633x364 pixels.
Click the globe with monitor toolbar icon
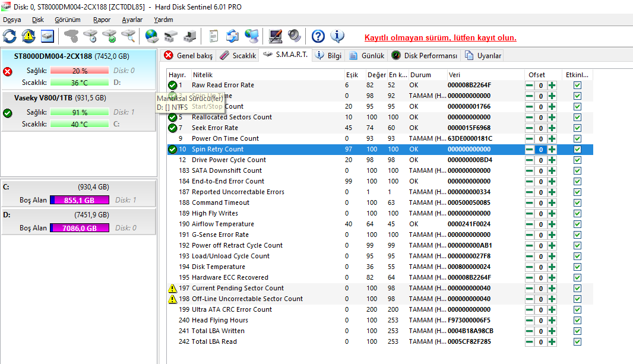click(252, 36)
